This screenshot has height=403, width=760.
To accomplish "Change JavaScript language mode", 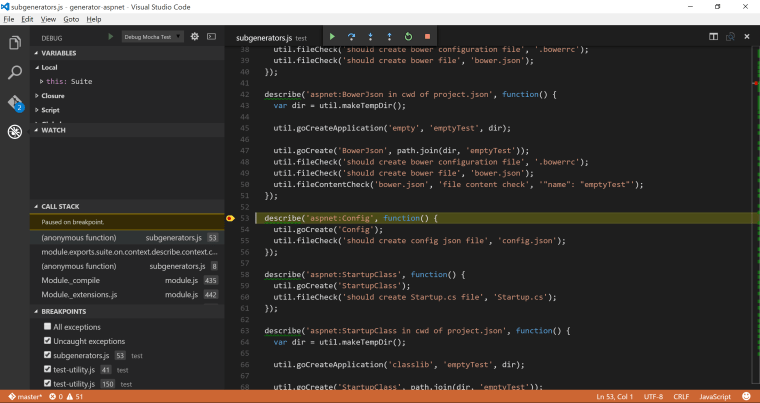I will [715, 397].
